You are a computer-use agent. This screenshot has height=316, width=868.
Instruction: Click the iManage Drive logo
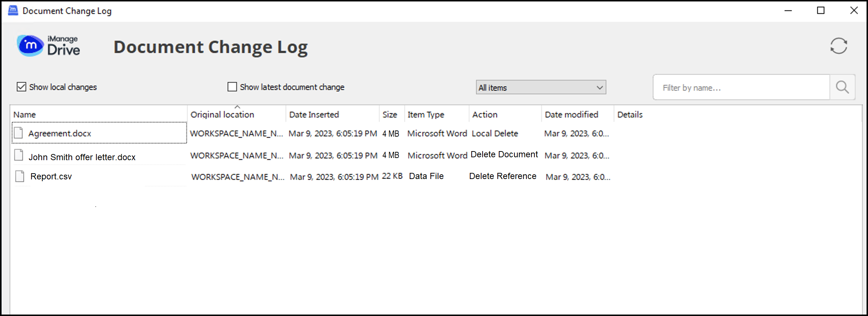point(49,46)
